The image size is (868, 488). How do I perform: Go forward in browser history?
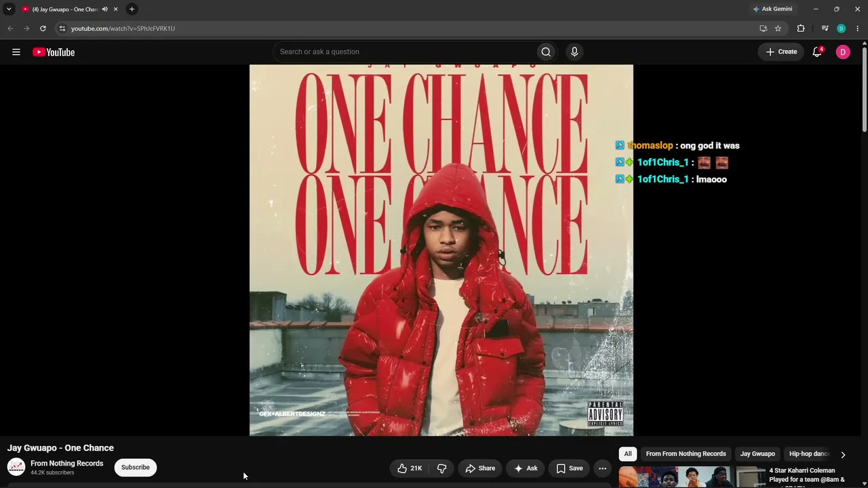pyautogui.click(x=26, y=28)
